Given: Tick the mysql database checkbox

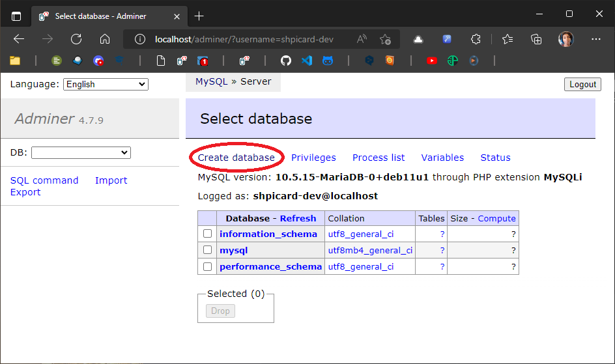Looking at the screenshot, I should tap(207, 249).
